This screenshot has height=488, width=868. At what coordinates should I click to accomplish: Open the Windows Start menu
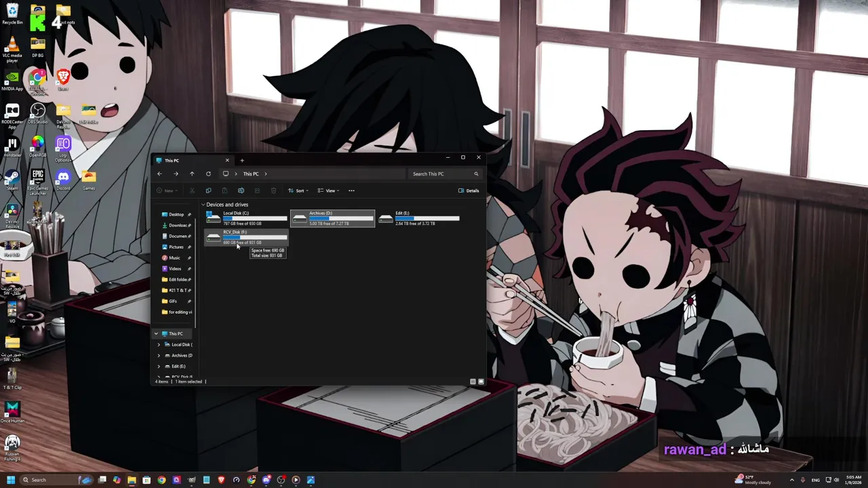11,480
